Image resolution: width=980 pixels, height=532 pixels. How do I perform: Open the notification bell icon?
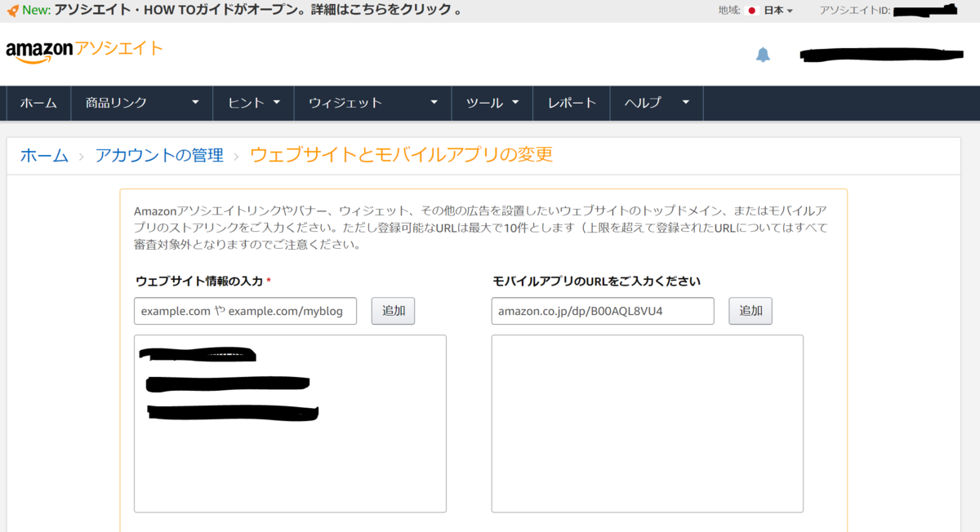(x=764, y=55)
